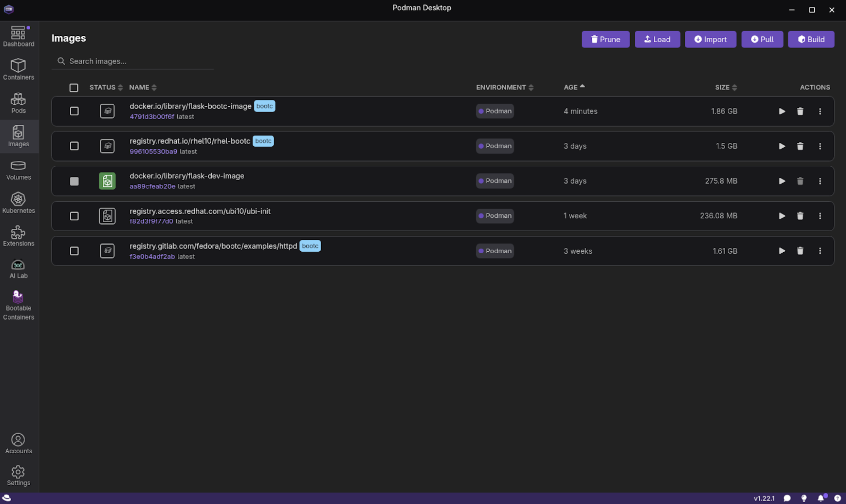This screenshot has width=846, height=504.
Task: Delete the rhel-bootc image
Action: [800, 146]
